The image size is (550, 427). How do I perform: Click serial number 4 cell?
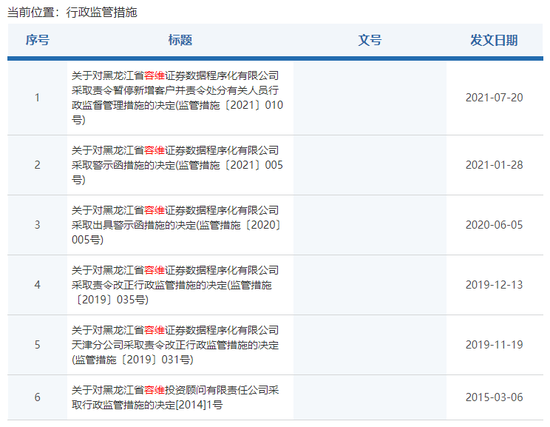(37, 285)
